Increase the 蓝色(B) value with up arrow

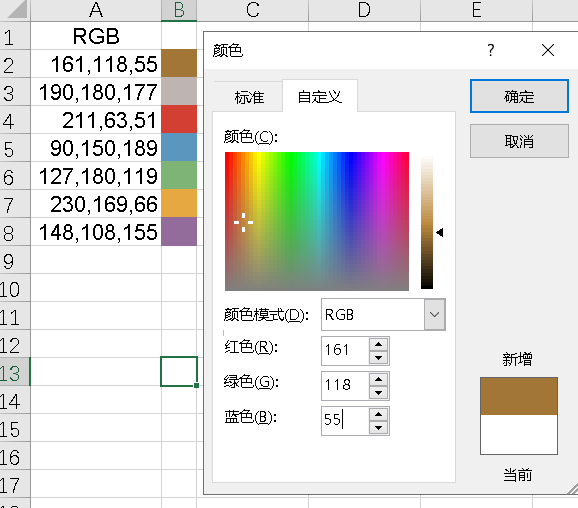tap(379, 415)
